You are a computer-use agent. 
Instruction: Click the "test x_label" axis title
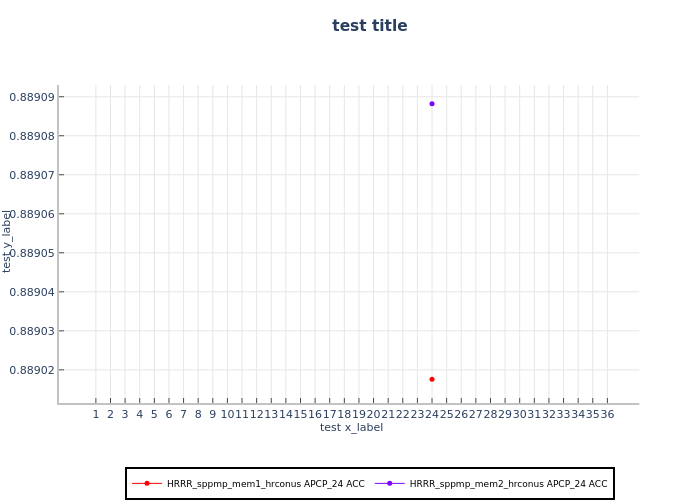point(351,428)
